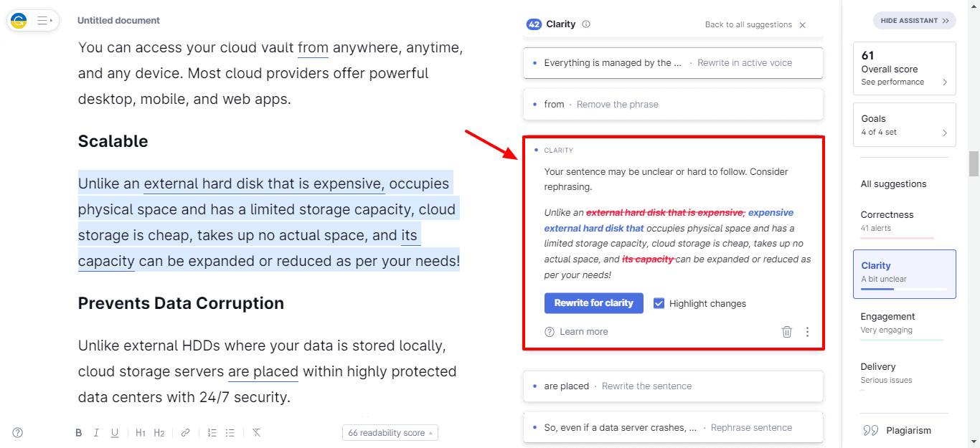The image size is (980, 448).
Task: Insert a link with the link icon
Action: [185, 433]
